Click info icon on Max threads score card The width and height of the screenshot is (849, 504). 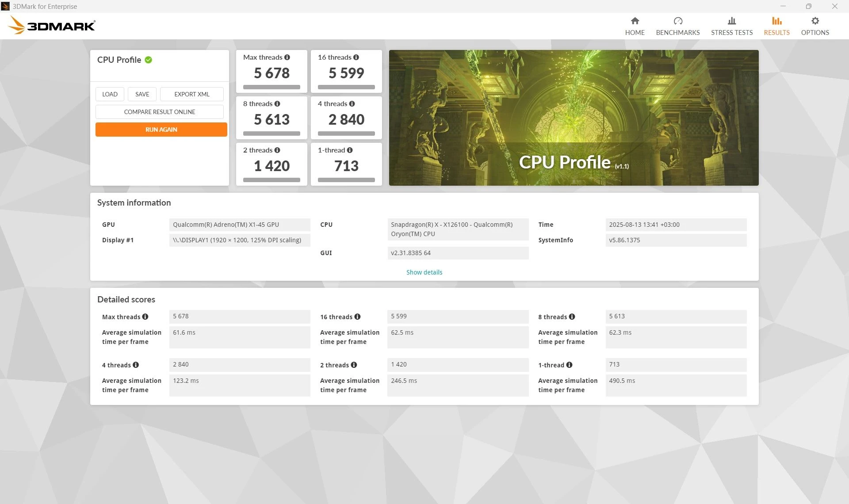pyautogui.click(x=287, y=57)
